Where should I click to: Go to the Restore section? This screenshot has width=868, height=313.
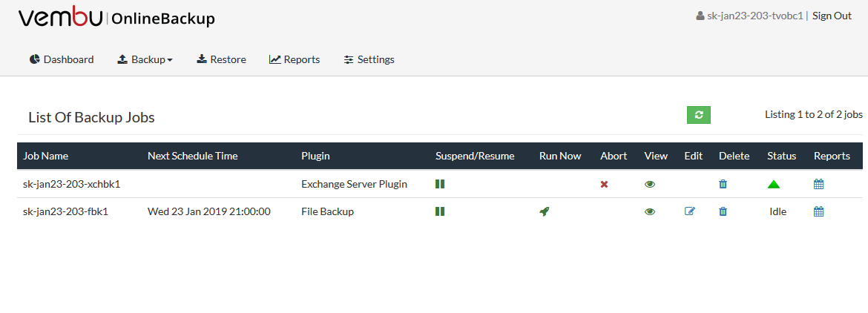221,59
